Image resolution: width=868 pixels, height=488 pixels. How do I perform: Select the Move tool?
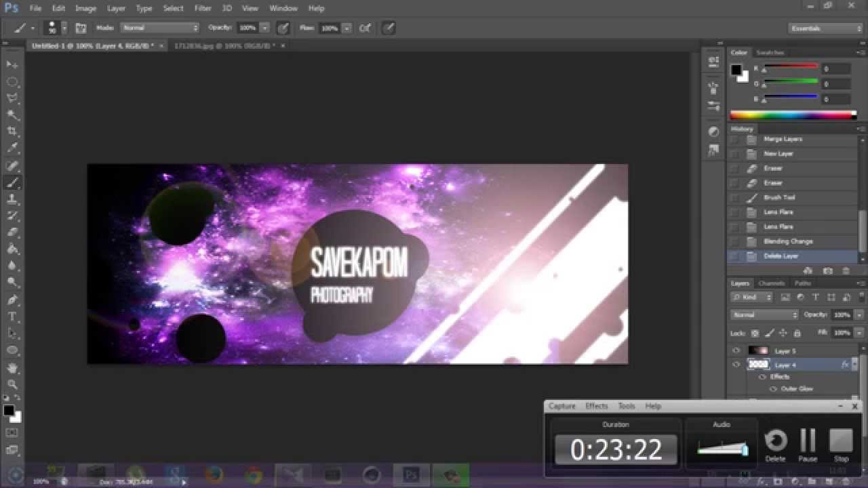(x=12, y=64)
